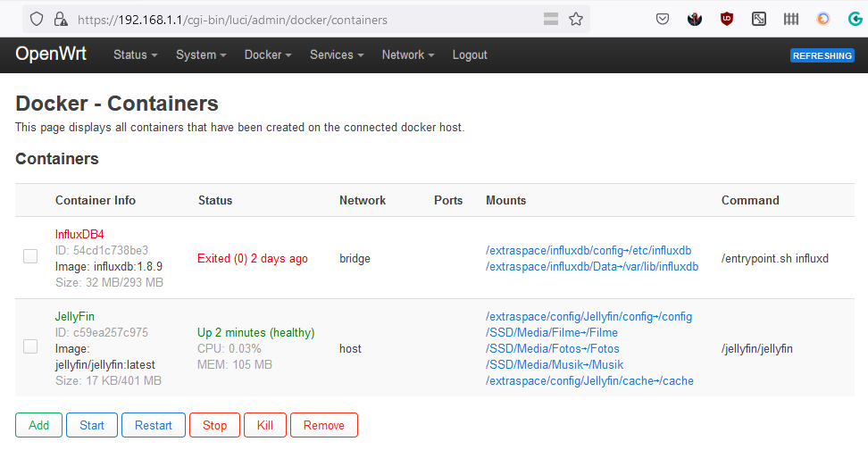Click the Stop button
This screenshot has width=868, height=450.
click(215, 425)
